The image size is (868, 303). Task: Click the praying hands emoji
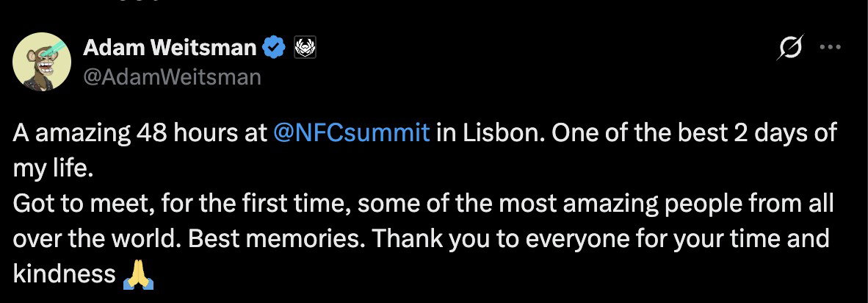138,275
